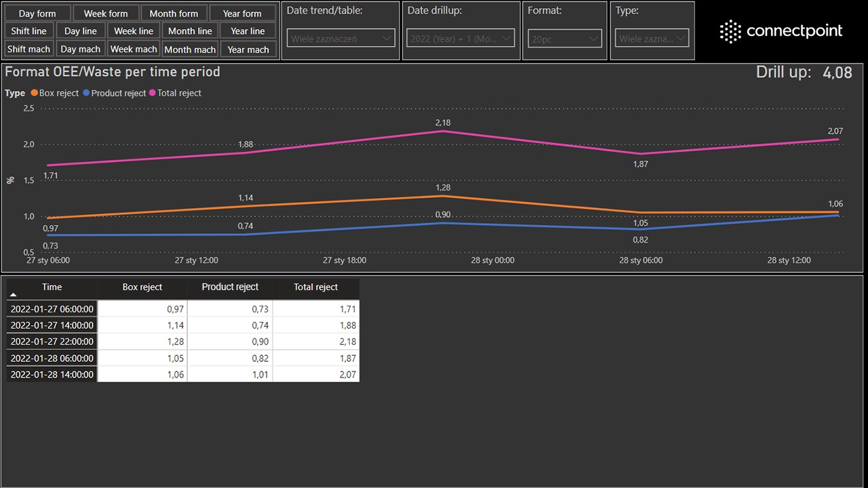Screen dimensions: 868x488
Task: Click the chart's 2,07 end data label
Action: (x=835, y=131)
